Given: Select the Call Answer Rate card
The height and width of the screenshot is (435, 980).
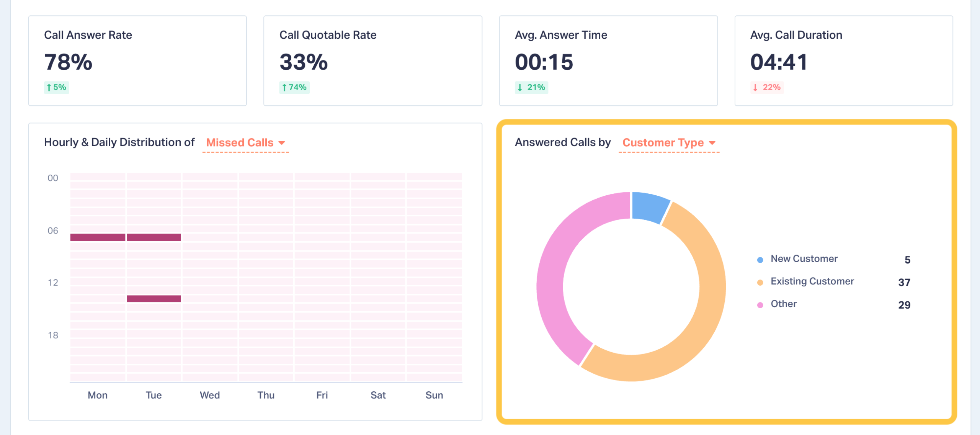Looking at the screenshot, I should tap(137, 61).
